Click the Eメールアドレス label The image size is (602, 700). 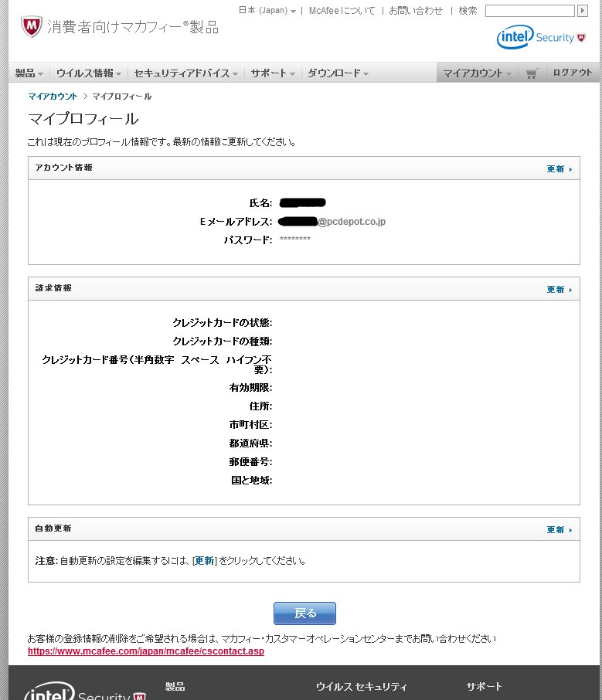tap(236, 222)
